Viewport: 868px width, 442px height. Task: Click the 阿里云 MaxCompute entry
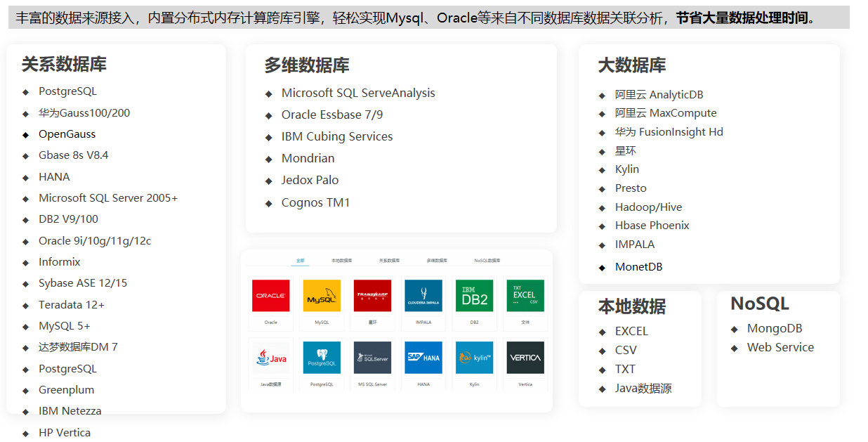pyautogui.click(x=666, y=113)
